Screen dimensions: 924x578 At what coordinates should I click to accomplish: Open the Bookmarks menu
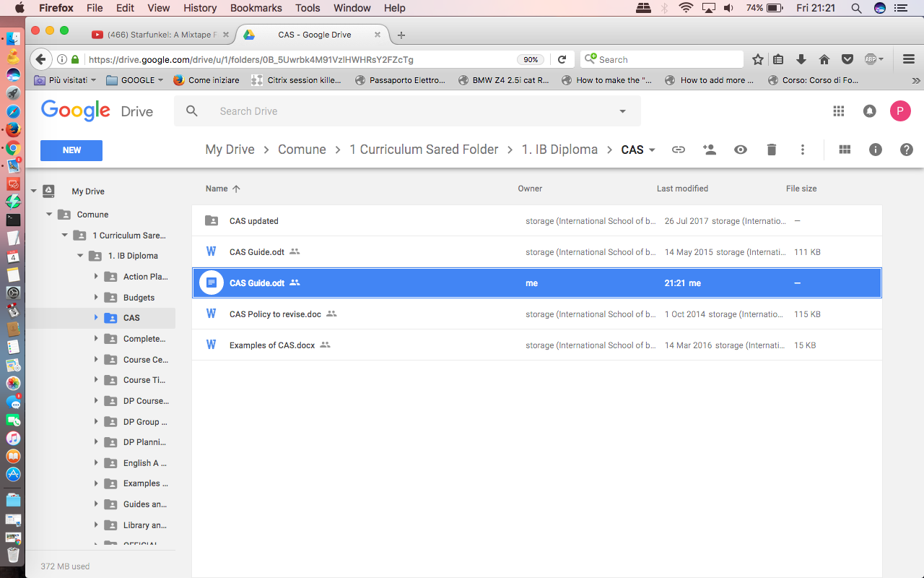256,8
